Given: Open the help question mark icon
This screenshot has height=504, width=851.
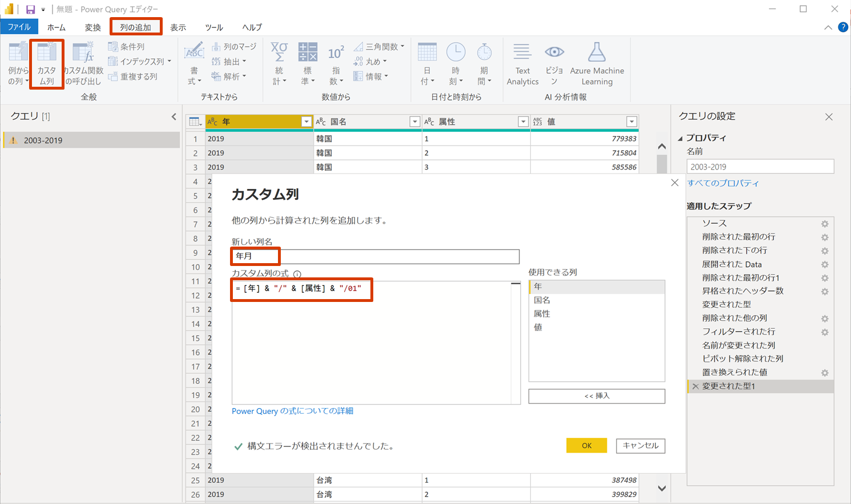Looking at the screenshot, I should tap(842, 27).
